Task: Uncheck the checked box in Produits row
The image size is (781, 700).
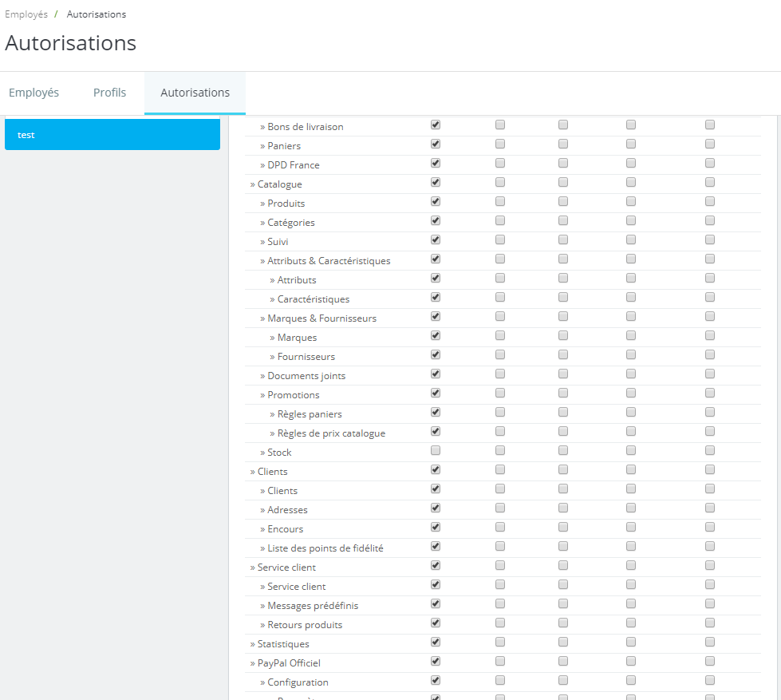Action: coord(436,201)
